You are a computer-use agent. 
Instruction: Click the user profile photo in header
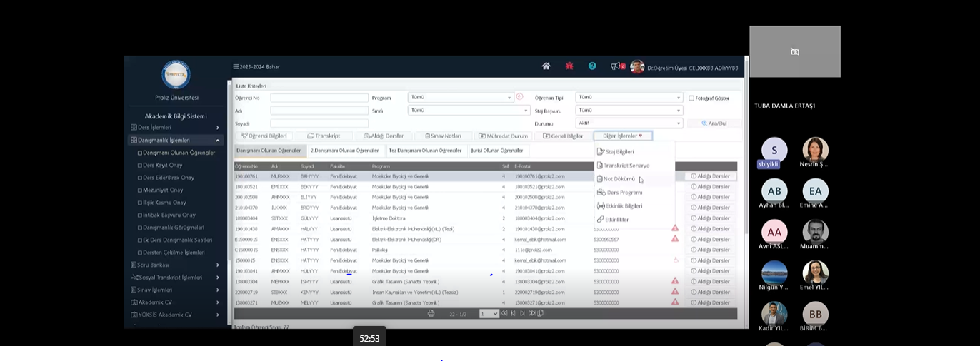pos(637,67)
